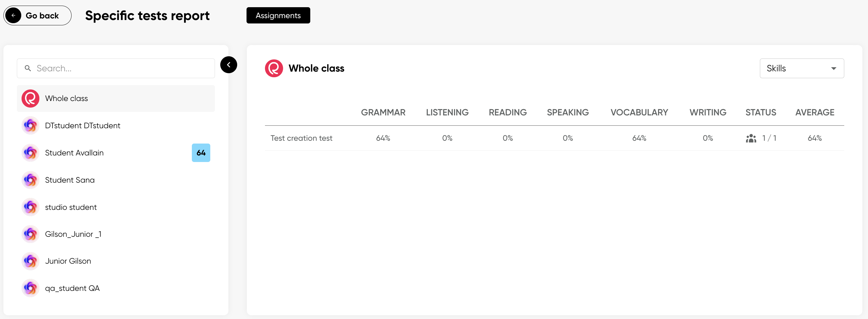This screenshot has height=319, width=868.
Task: Collapse the student list sidebar
Action: (x=228, y=65)
